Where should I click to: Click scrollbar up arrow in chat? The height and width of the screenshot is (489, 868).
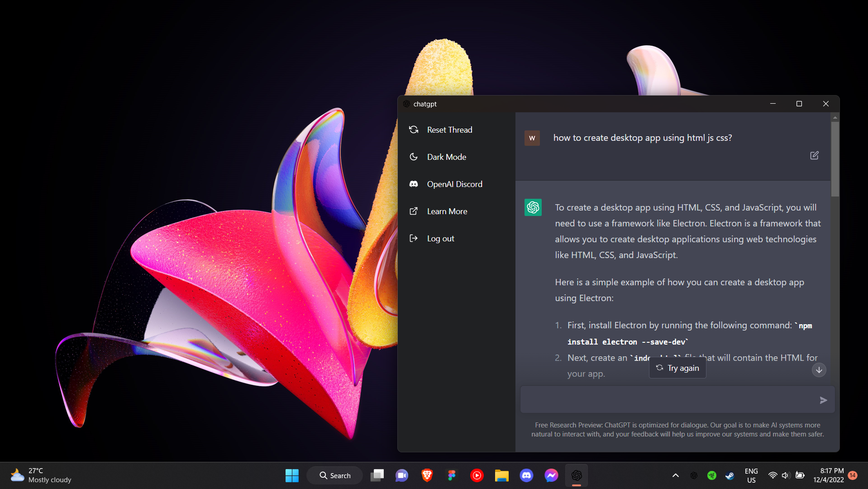tap(835, 118)
